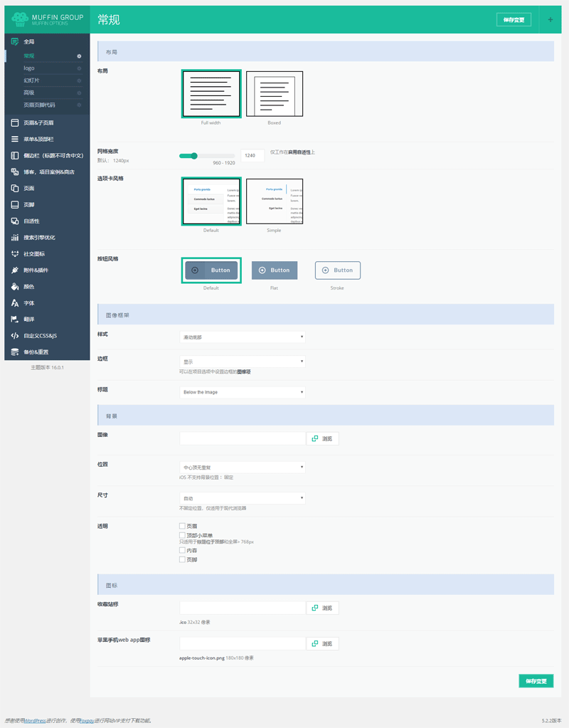
Task: Select the Boxed layout thumbnail
Action: coord(275,94)
